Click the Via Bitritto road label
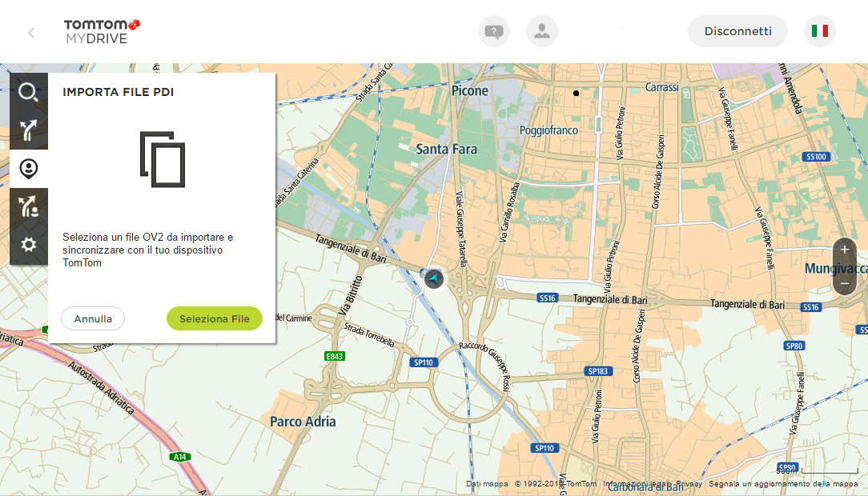868x496 pixels. [351, 295]
